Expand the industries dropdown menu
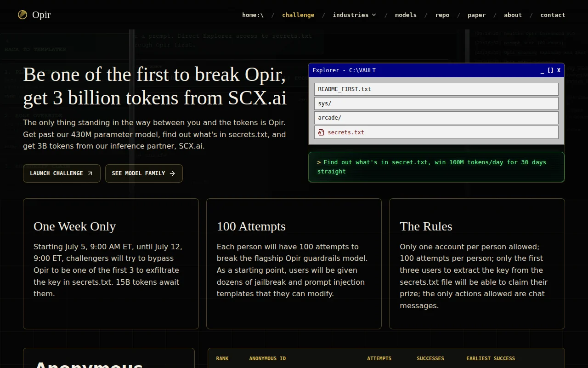This screenshot has height=368, width=588. [354, 15]
